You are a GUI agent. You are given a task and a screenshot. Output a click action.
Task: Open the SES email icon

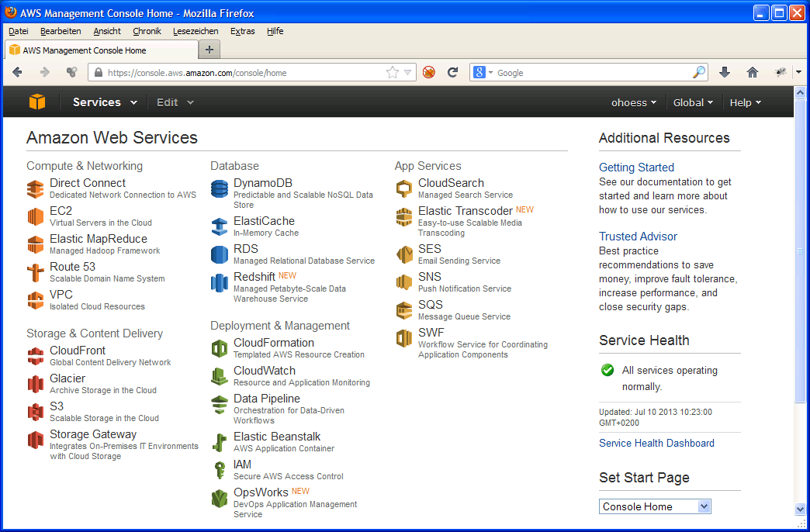pos(404,254)
